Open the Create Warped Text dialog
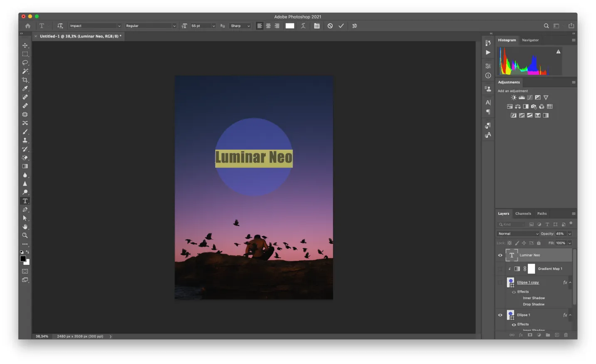This screenshot has height=364, width=596. click(x=303, y=26)
